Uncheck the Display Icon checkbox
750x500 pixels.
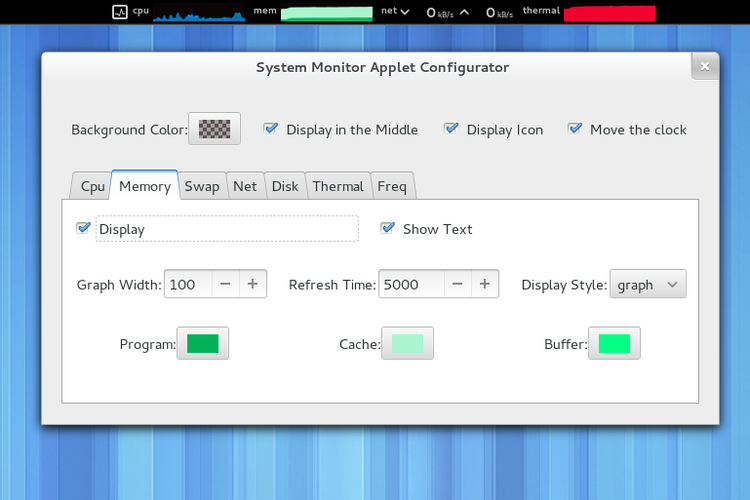(x=451, y=129)
